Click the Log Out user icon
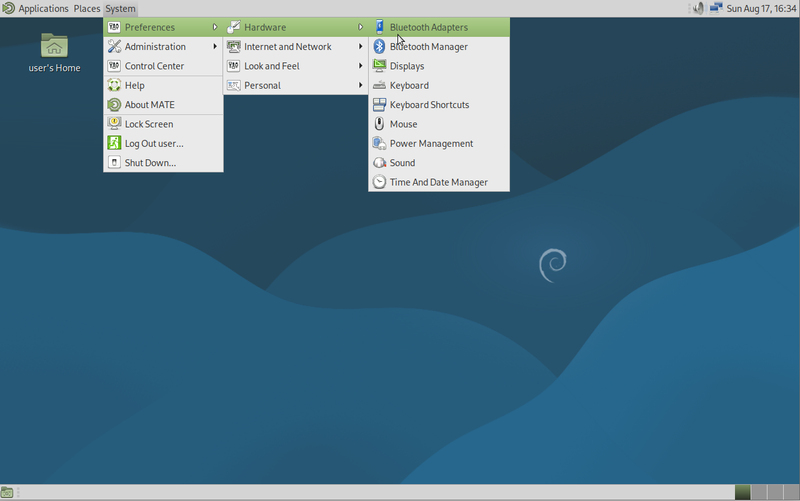800x501 pixels. [114, 143]
